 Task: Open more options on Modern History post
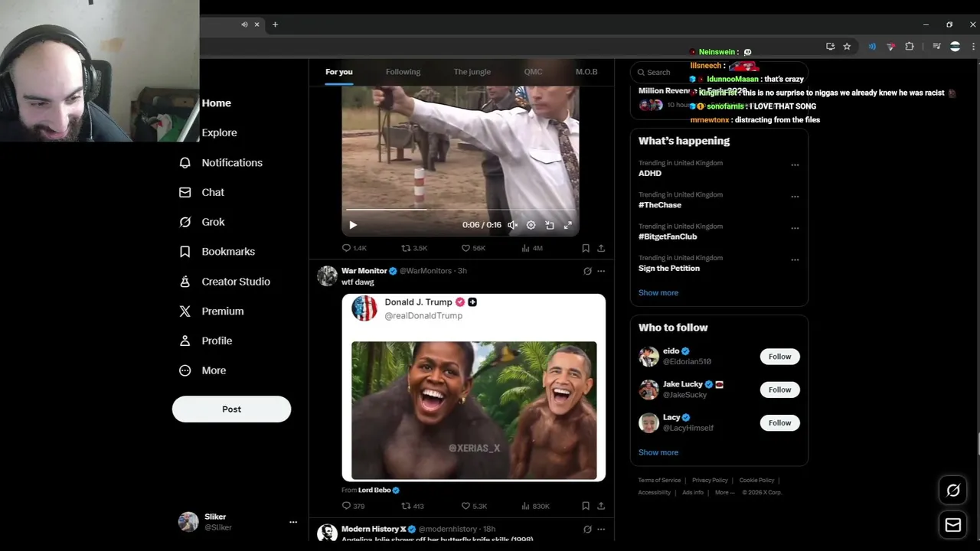click(x=601, y=529)
